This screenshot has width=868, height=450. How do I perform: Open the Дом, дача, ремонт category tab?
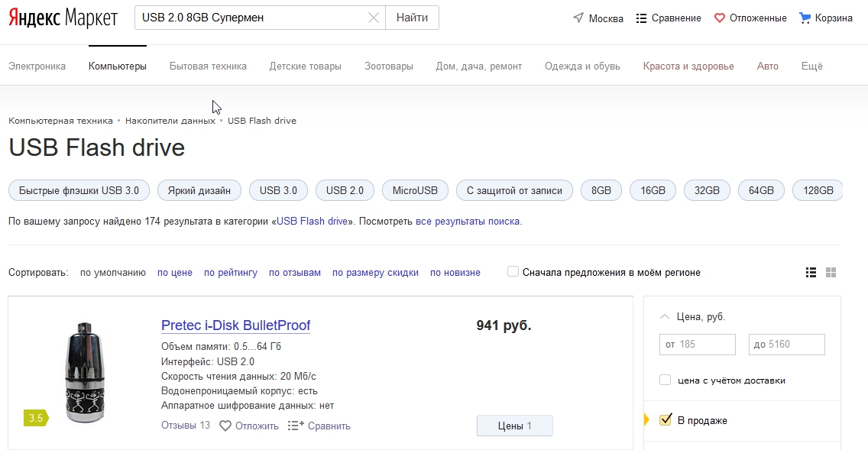click(x=479, y=66)
